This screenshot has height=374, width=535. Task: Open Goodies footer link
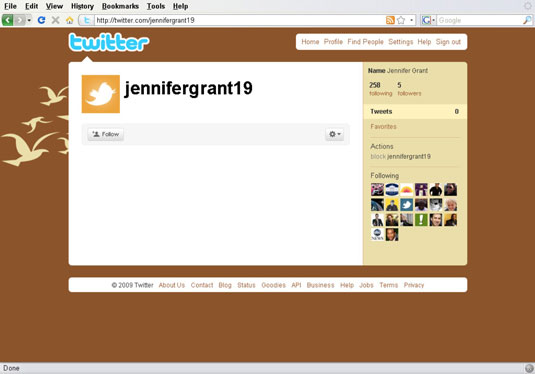(273, 285)
